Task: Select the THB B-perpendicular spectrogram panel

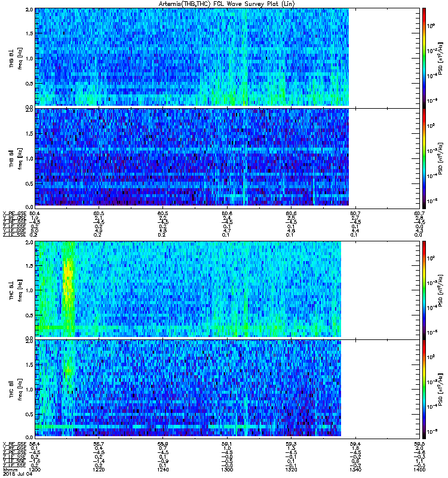Action: click(228, 57)
